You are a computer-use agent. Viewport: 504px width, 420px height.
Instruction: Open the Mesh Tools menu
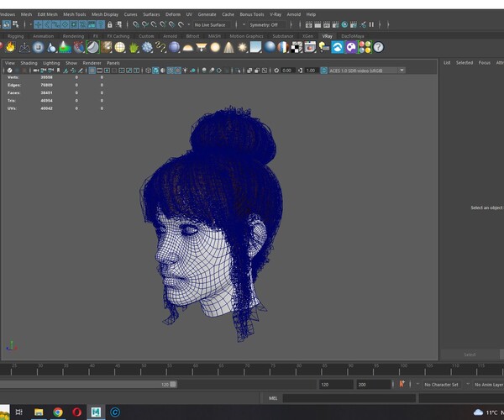75,14
